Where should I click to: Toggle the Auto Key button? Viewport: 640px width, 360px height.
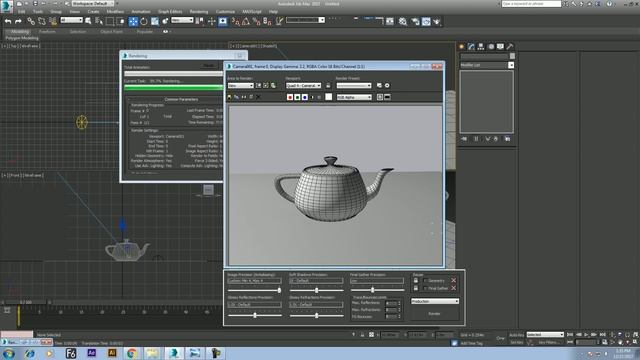pos(517,335)
